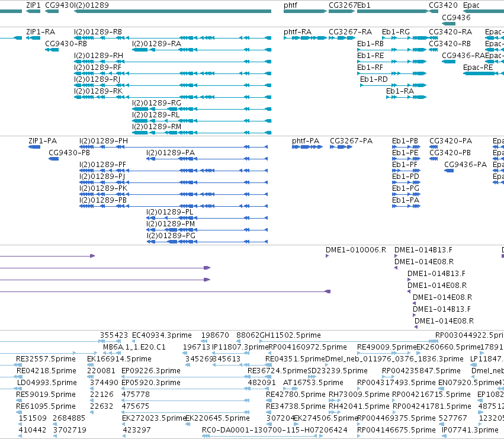Viewport: 504px width, 439px height.
Task: Click protein Eb1-PD label
Action: pyautogui.click(x=406, y=177)
